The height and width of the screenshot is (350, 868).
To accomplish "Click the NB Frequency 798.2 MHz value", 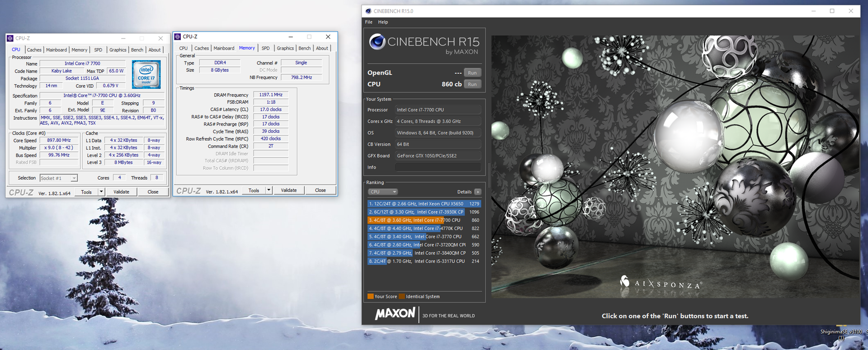I will point(302,77).
